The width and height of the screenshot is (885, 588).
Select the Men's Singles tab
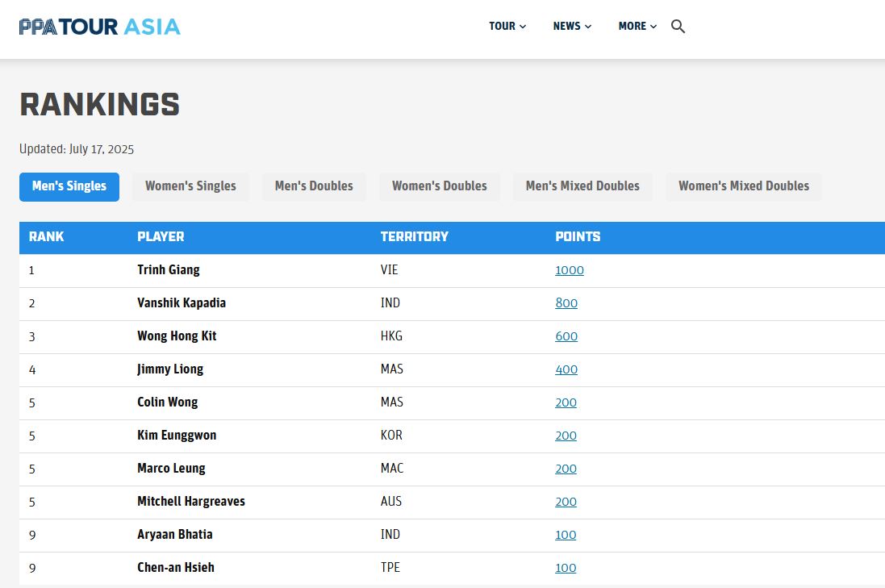pyautogui.click(x=69, y=187)
